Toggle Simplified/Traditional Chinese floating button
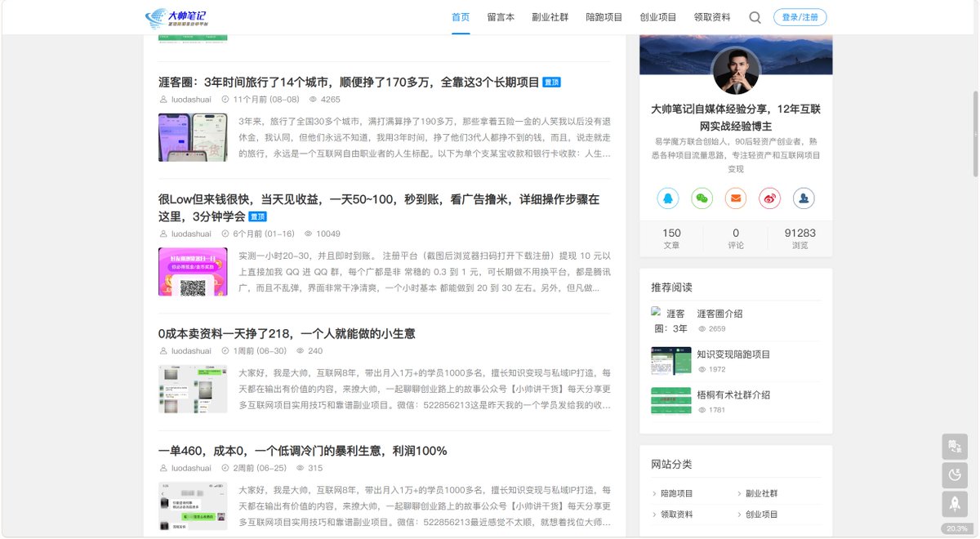 pyautogui.click(x=955, y=446)
